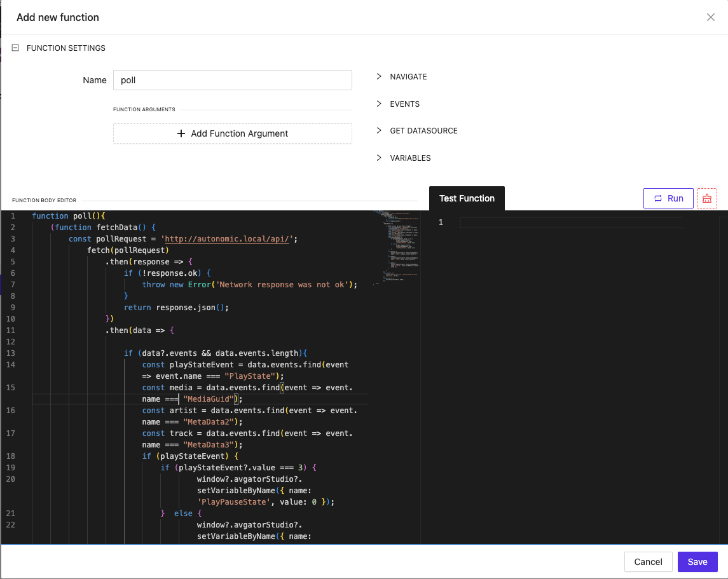Click the red clear (broom) icon
The width and height of the screenshot is (728, 579).
tap(706, 198)
